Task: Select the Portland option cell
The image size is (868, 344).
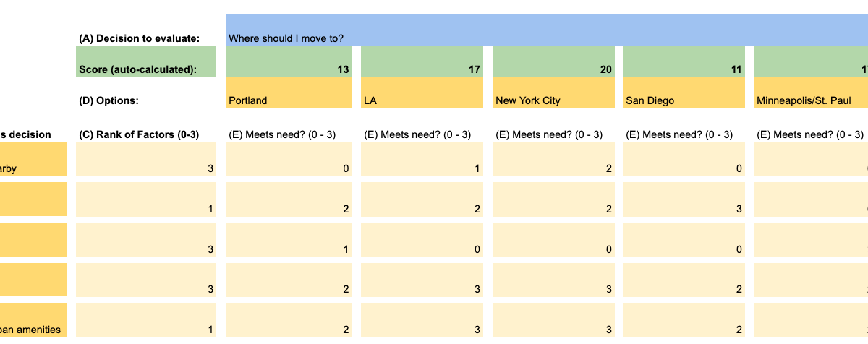Action: [289, 93]
